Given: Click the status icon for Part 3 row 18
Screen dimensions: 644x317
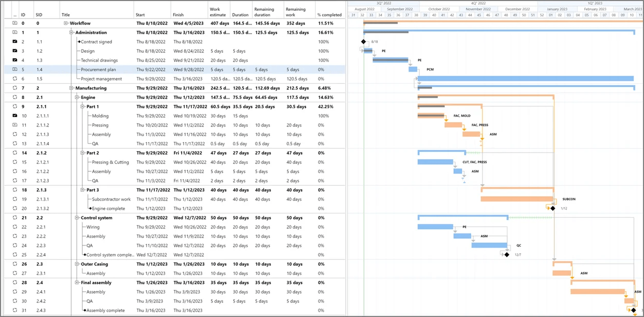Looking at the screenshot, I should click(14, 190).
